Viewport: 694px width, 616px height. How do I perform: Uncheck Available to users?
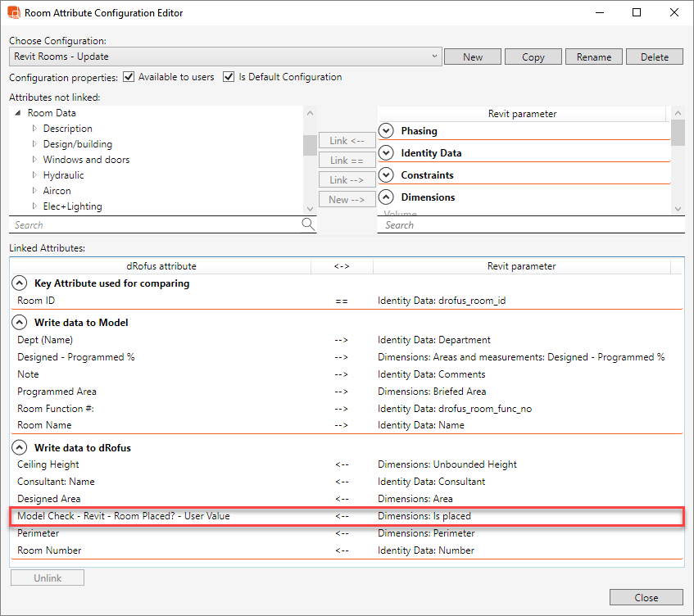click(129, 76)
